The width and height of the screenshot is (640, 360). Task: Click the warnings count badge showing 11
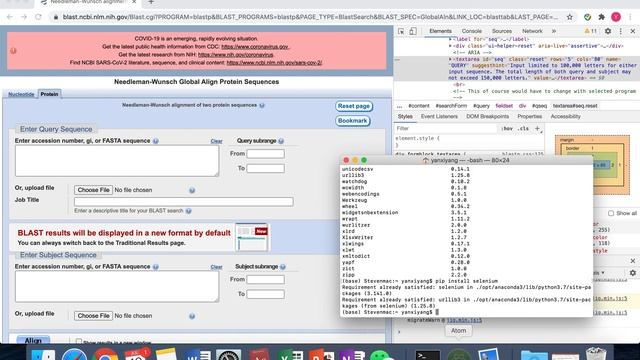coord(590,31)
